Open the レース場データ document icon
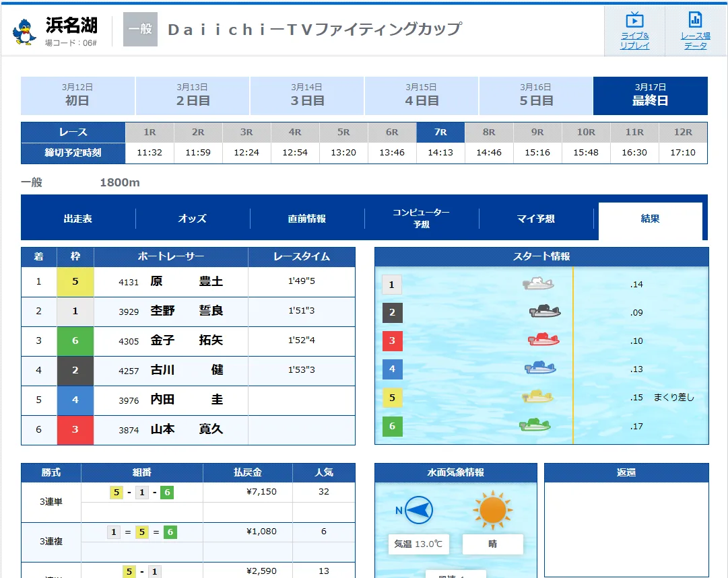Viewport: 728px width, 578px height. [x=695, y=20]
